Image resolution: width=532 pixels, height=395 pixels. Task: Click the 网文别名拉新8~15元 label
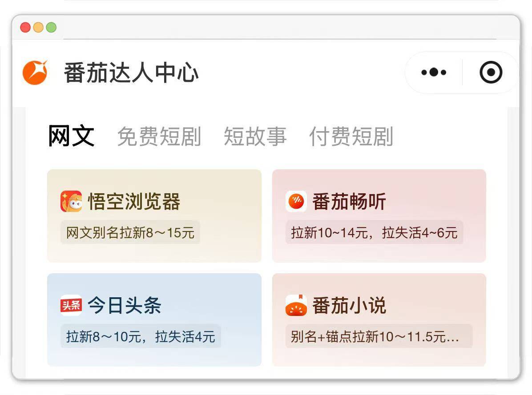coord(130,233)
